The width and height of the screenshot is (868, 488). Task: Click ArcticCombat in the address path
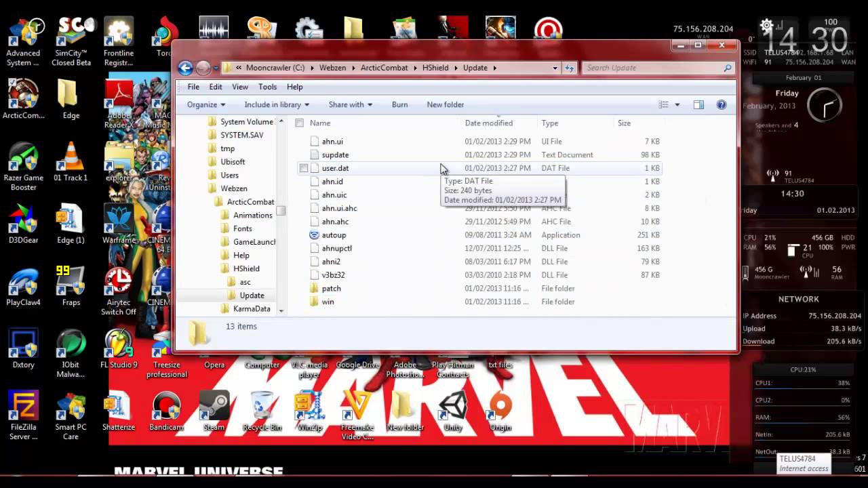[384, 68]
